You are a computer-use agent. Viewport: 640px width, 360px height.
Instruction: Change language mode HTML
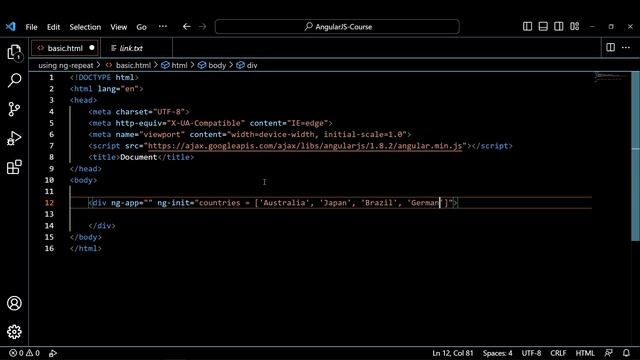(585, 353)
